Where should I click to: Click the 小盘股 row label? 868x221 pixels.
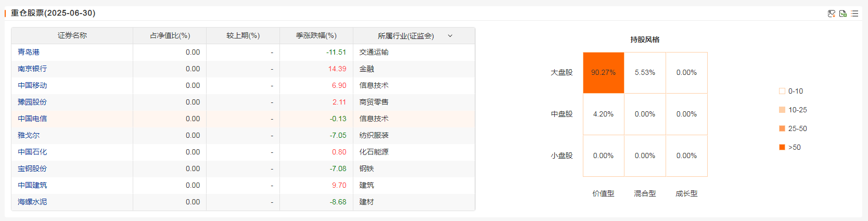[x=561, y=155]
